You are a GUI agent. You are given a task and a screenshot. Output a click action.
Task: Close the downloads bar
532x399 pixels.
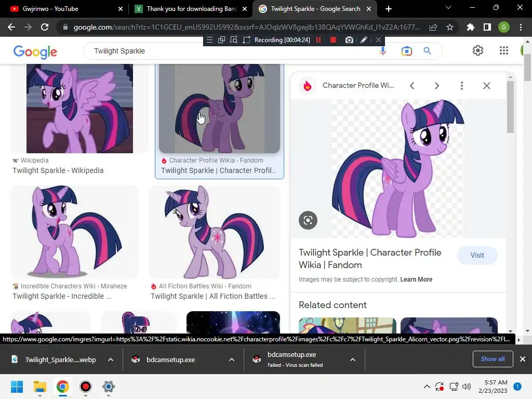(523, 359)
